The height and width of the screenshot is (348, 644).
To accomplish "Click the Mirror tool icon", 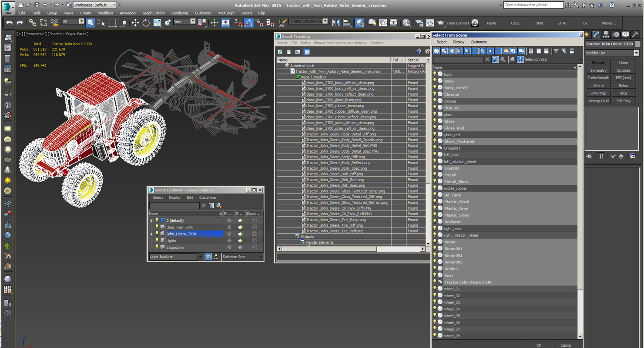I will tap(336, 23).
